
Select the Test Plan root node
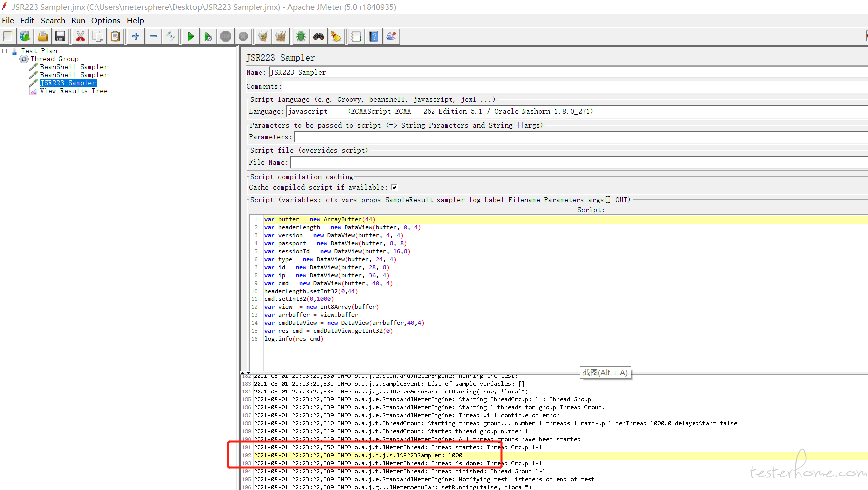point(39,51)
